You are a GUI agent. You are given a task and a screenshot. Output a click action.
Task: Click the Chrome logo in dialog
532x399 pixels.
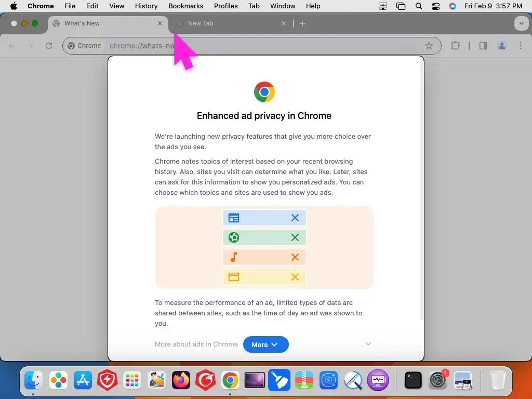[x=264, y=92]
